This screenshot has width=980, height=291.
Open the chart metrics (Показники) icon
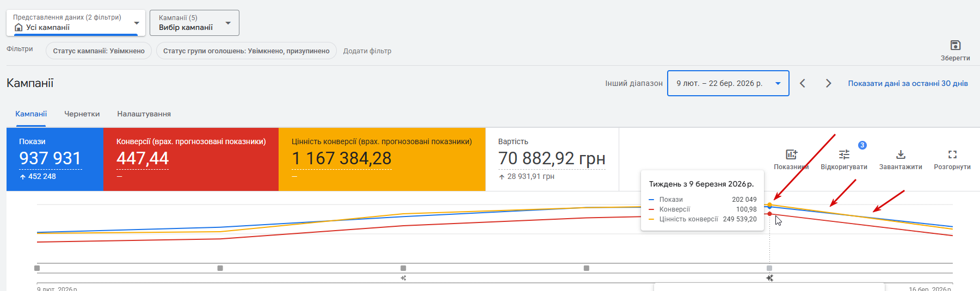[x=791, y=154]
